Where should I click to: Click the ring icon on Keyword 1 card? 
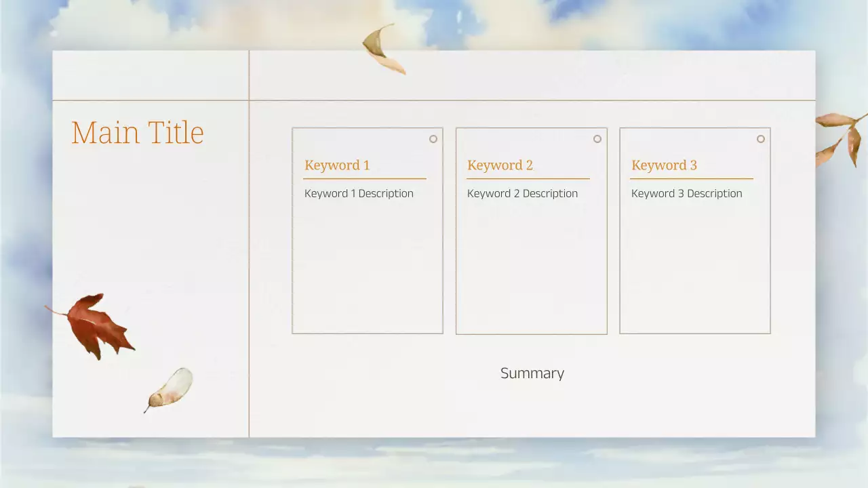[433, 138]
